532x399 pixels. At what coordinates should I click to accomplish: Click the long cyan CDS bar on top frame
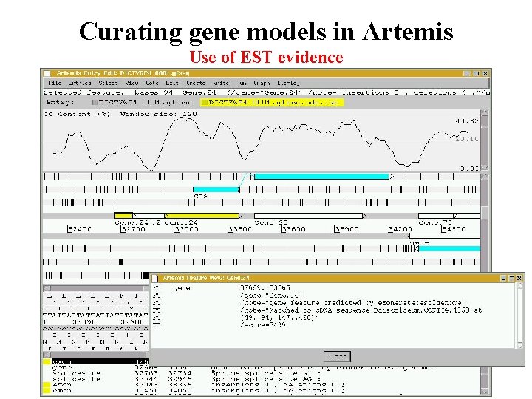point(321,176)
